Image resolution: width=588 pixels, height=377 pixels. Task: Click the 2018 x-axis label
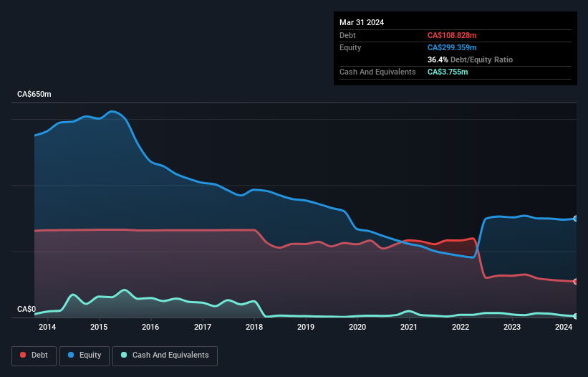pos(254,327)
